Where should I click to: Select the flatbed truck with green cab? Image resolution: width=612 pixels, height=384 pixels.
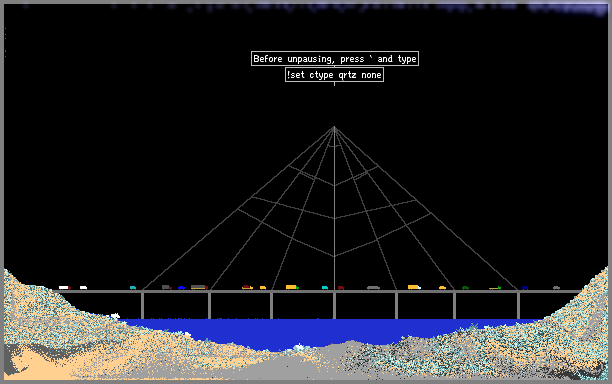[x=495, y=288]
